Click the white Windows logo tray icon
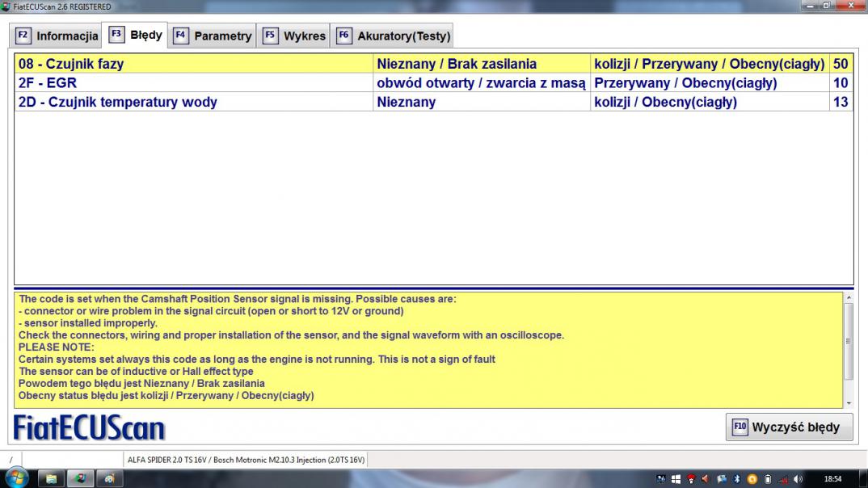The height and width of the screenshot is (488, 868). (676, 479)
